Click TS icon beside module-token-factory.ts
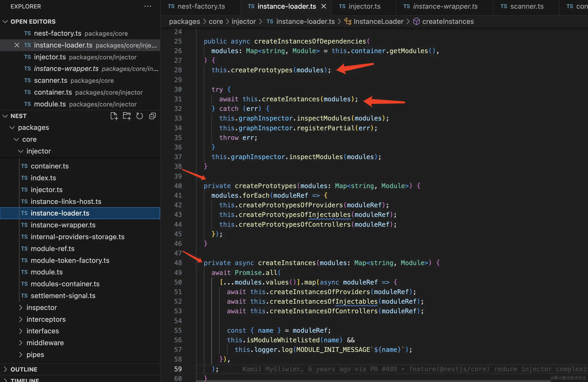 [x=24, y=260]
